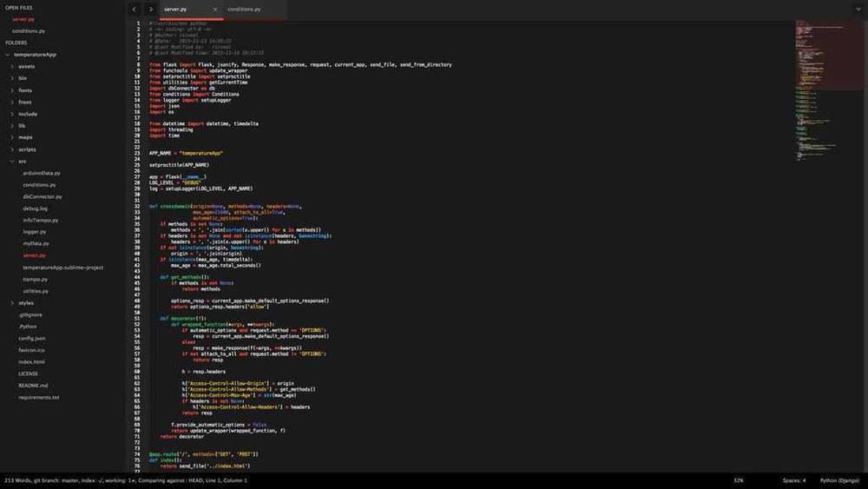Expand the fonts folder chevron
The height and width of the screenshot is (489, 868).
click(12, 90)
